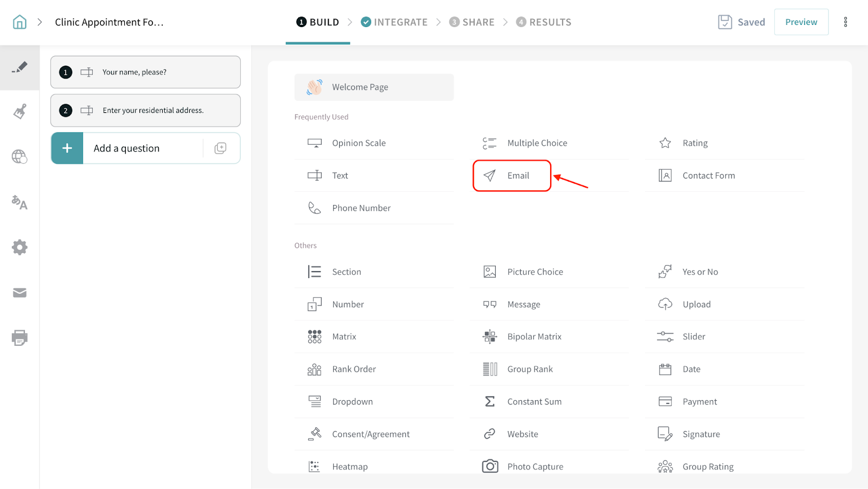Open the settings gear in the sidebar
Image resolution: width=868 pixels, height=489 pixels.
tap(20, 247)
